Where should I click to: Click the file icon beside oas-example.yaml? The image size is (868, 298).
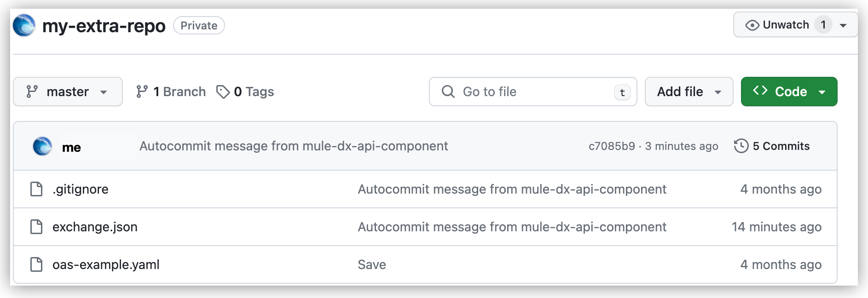coord(36,264)
